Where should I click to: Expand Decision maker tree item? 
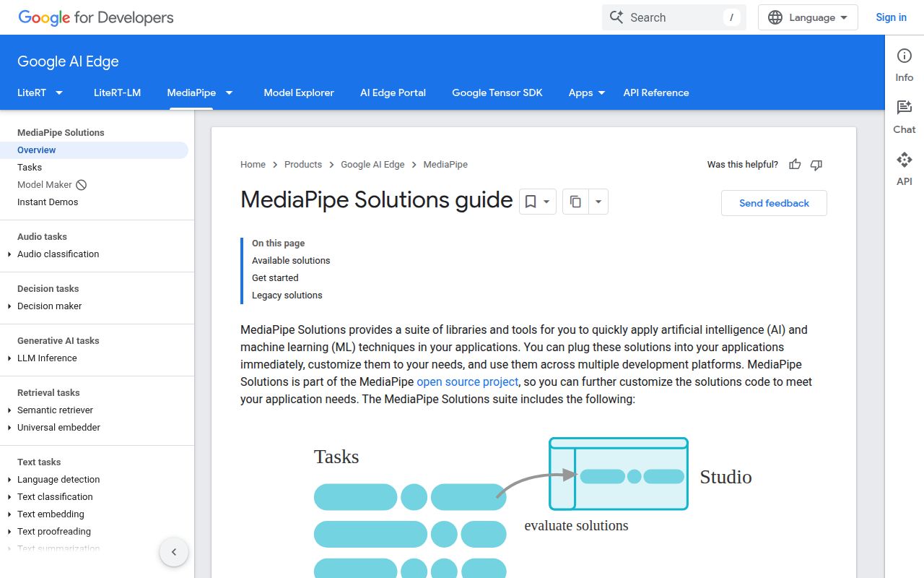tap(9, 306)
